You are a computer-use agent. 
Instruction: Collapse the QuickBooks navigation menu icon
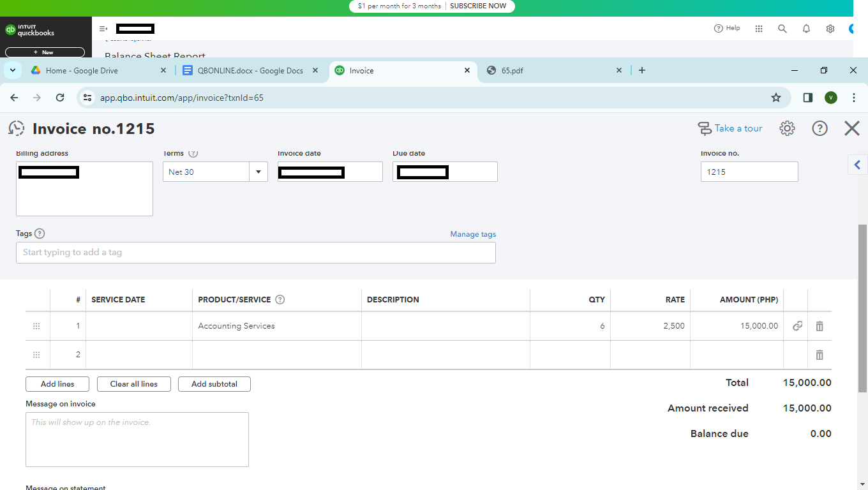[103, 29]
